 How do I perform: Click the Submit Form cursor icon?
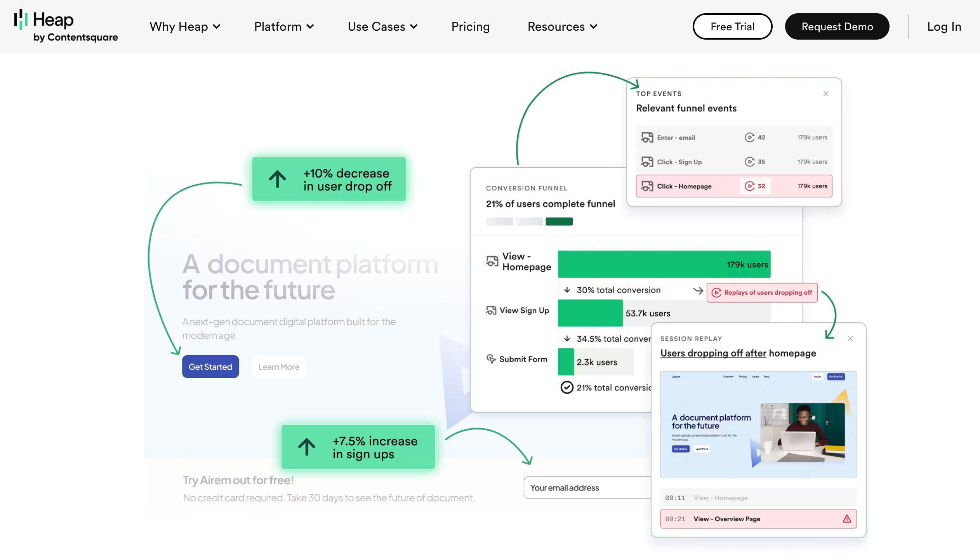[x=491, y=359]
